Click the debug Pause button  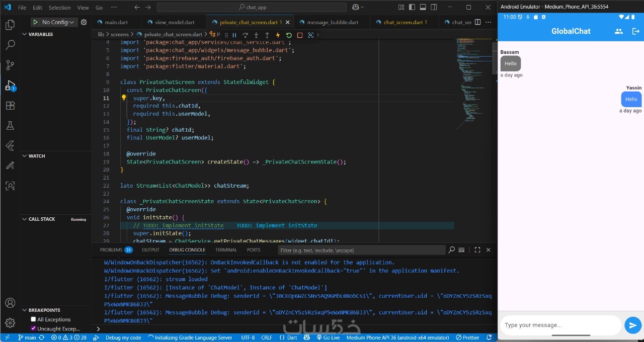point(234,35)
